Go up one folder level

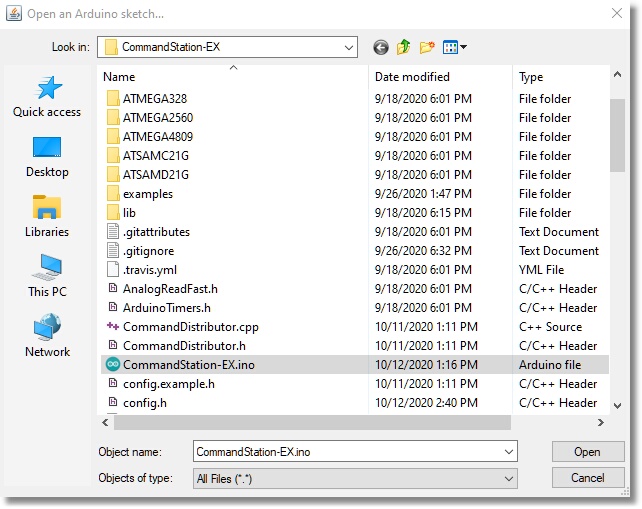(404, 47)
